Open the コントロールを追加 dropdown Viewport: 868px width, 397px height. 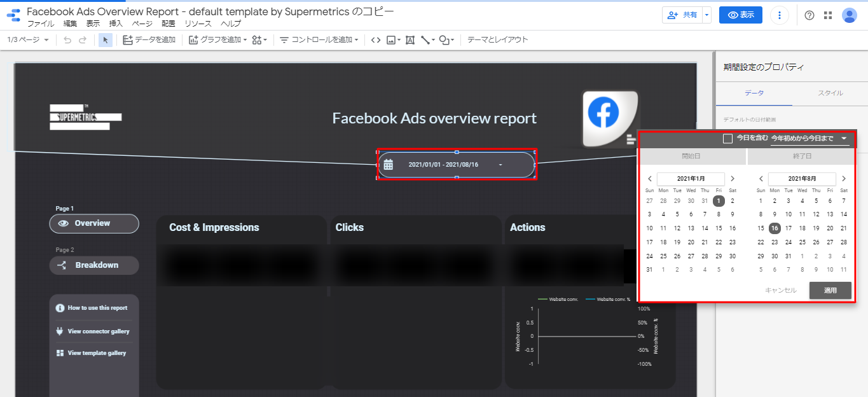pyautogui.click(x=319, y=40)
